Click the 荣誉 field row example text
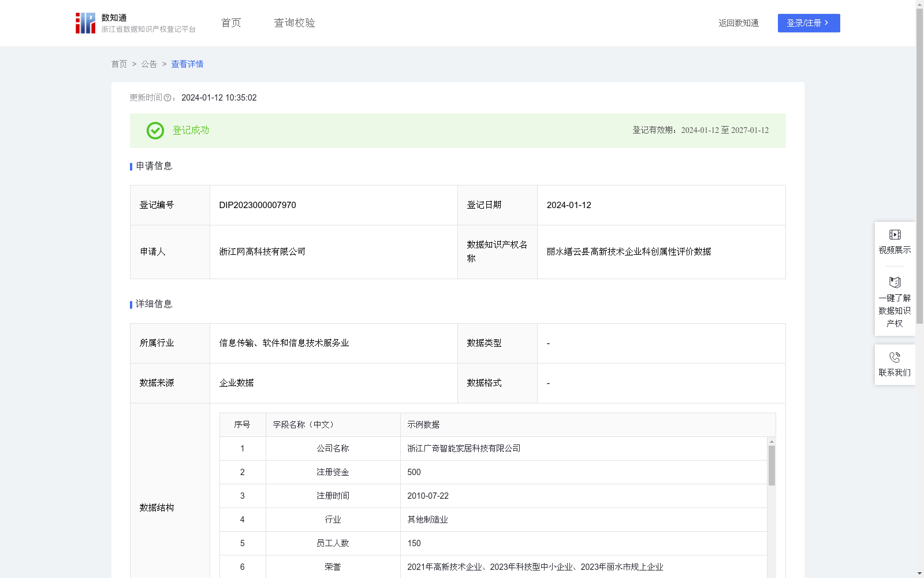The image size is (924, 578). (535, 567)
